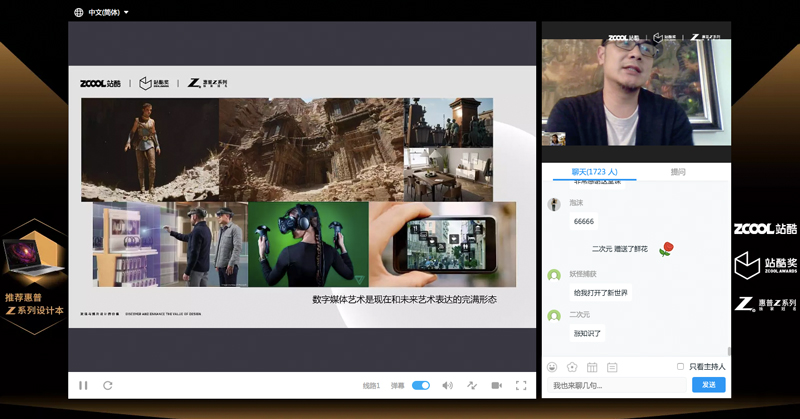Click the 惠普Z系列 logo on right sidebar

pyautogui.click(x=765, y=304)
